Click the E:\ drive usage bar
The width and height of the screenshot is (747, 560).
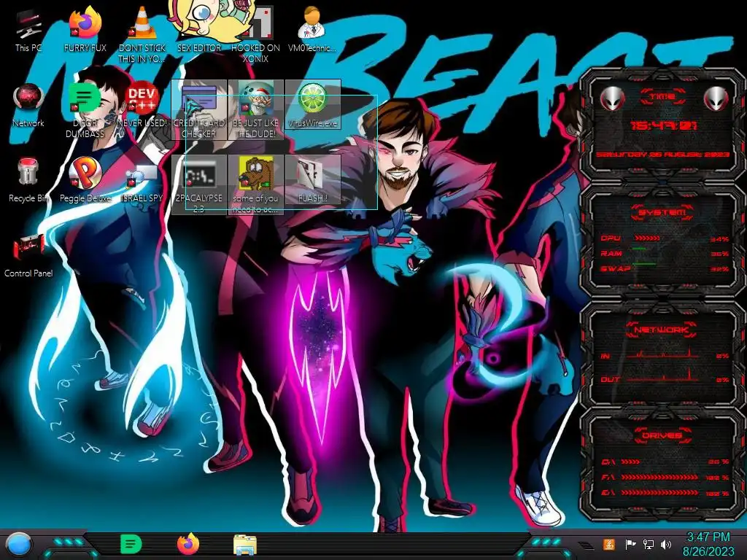coord(659,493)
